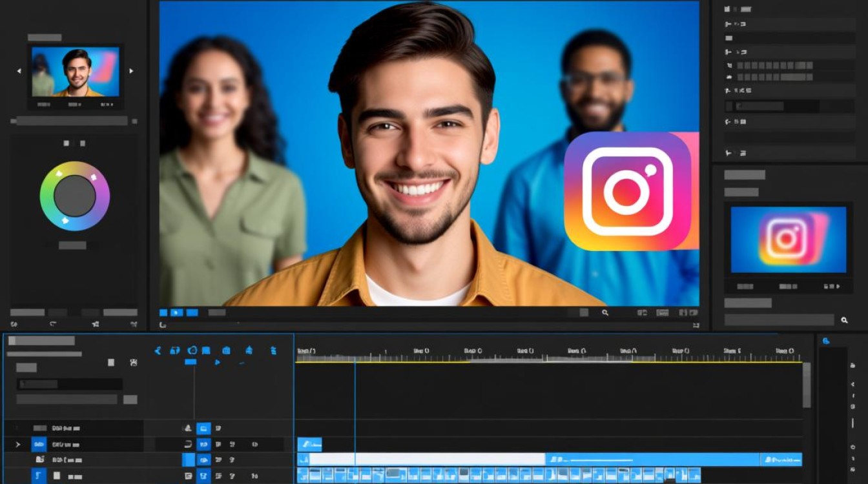The image size is (868, 484).
Task: Click the blue icon atop the audio meter
Action: click(826, 341)
